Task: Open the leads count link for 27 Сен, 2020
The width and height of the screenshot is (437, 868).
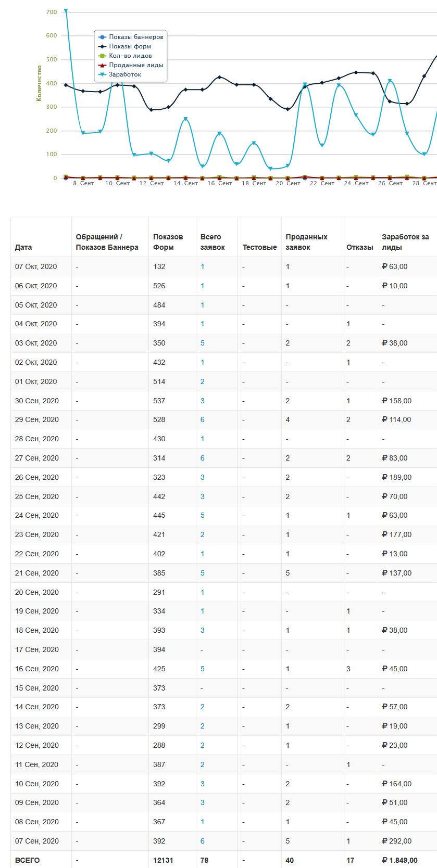Action: [x=203, y=458]
